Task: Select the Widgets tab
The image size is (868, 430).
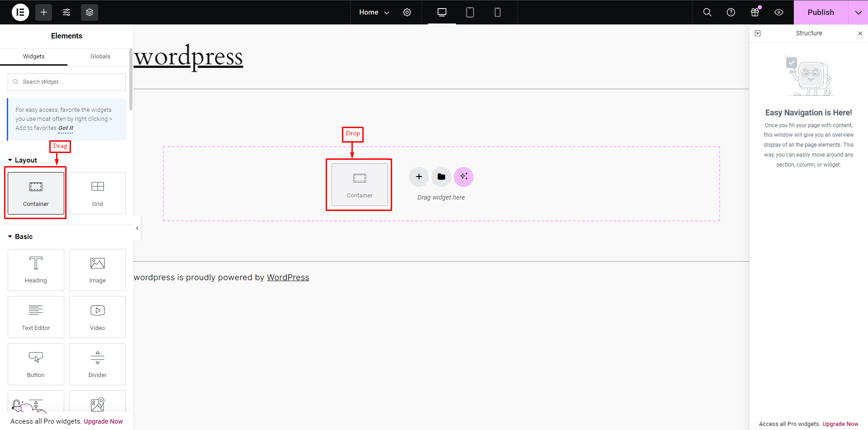Action: (34, 57)
